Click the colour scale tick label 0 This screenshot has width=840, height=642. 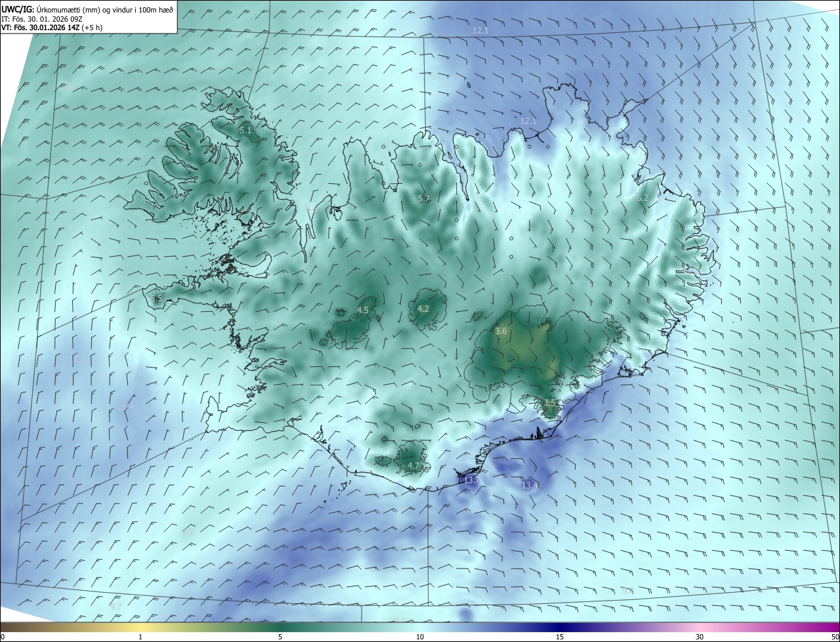3,637
